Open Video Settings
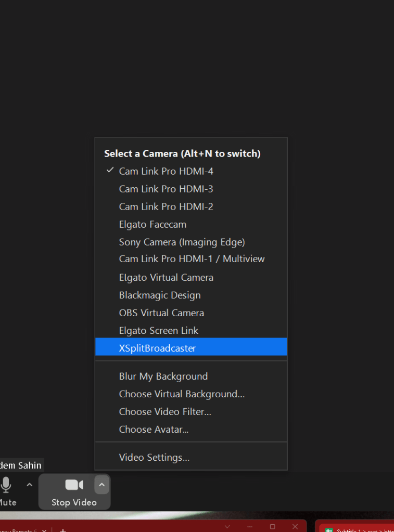394x532 pixels. click(191, 457)
